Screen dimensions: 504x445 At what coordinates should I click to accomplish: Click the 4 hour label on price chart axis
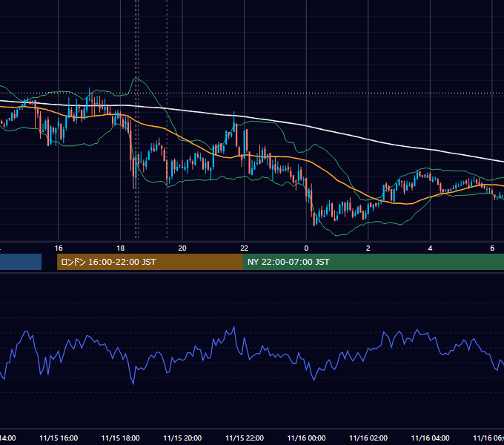430,248
